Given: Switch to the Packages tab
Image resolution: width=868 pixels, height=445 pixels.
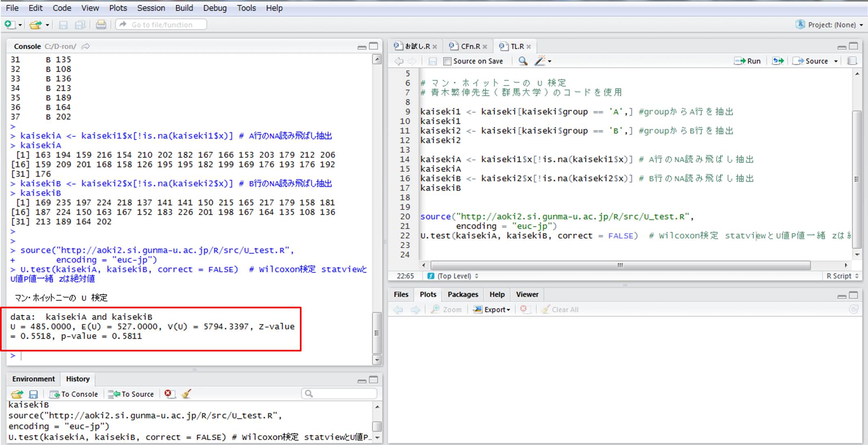Looking at the screenshot, I should coord(463,294).
